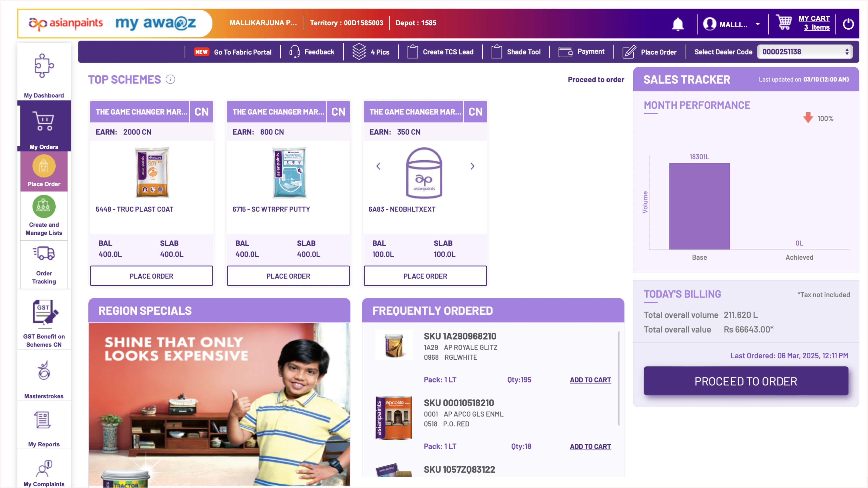The width and height of the screenshot is (868, 488).
Task: Open the Feedback menu item
Action: 319,52
